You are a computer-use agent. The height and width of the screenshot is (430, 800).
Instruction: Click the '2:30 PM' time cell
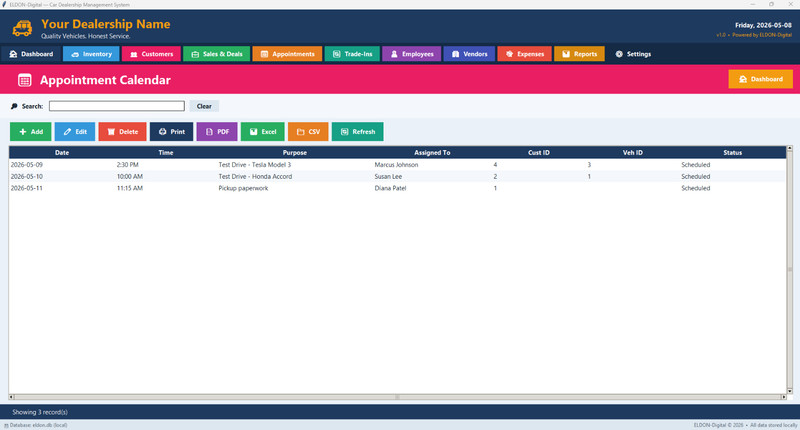pos(128,165)
